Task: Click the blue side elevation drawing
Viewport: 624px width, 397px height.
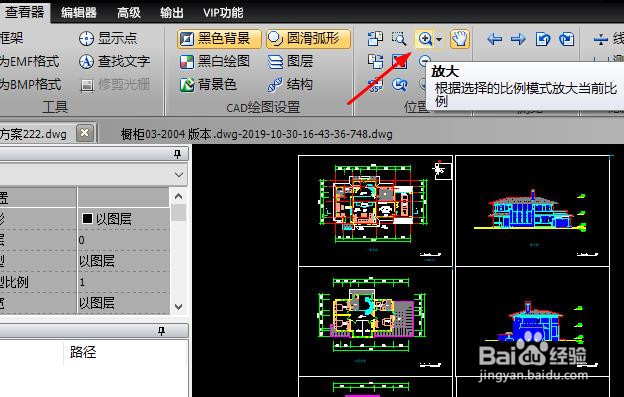Action: tap(533, 323)
